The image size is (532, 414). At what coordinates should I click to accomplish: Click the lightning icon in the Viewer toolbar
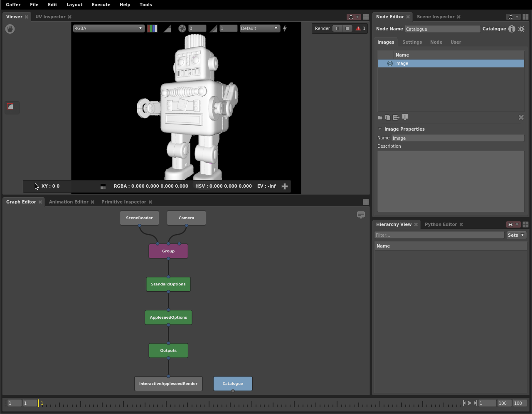[x=284, y=28]
